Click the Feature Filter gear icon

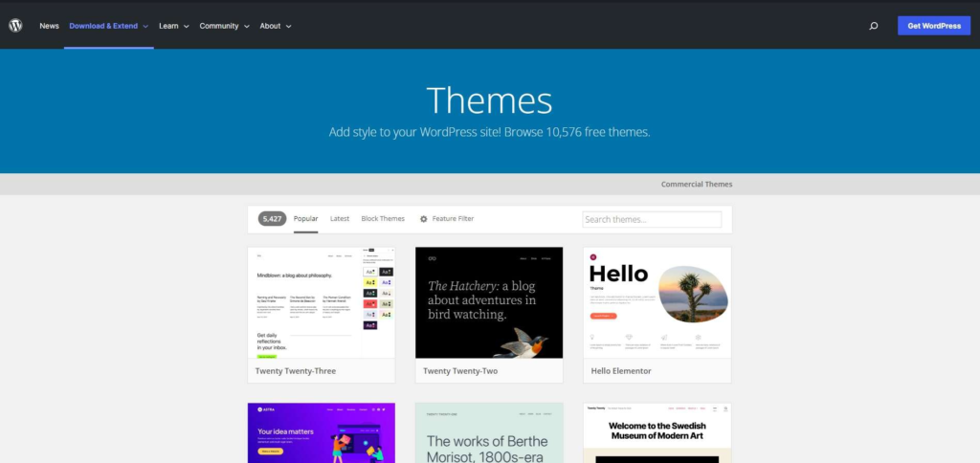point(424,219)
